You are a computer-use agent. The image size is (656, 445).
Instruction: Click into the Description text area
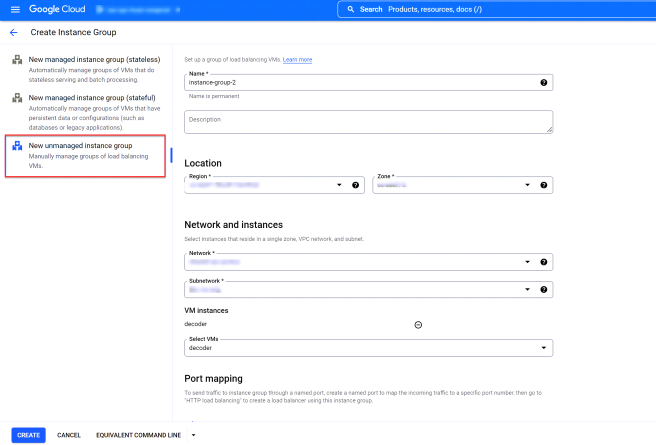coord(369,122)
